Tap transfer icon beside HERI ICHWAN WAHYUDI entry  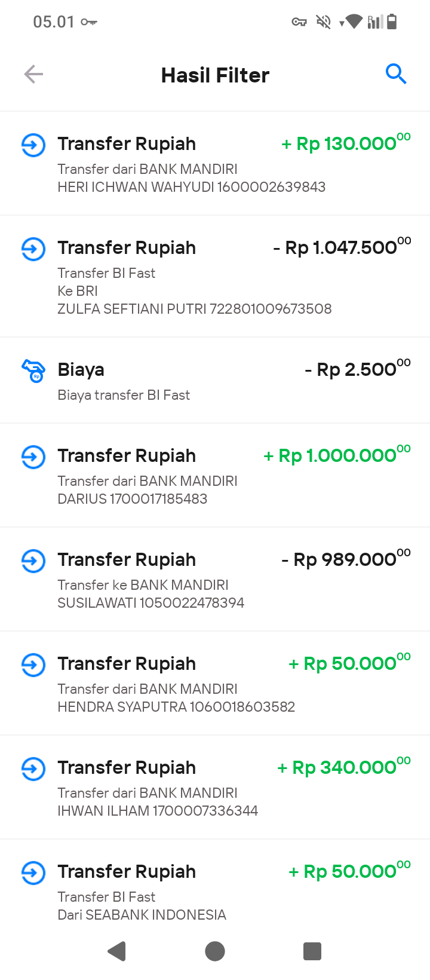[33, 145]
